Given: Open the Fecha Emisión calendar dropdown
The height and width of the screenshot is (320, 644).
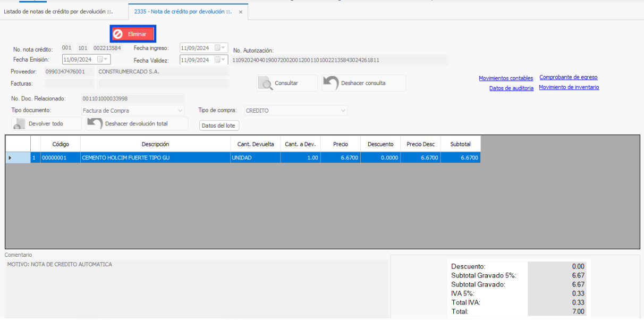Looking at the screenshot, I should point(103,60).
